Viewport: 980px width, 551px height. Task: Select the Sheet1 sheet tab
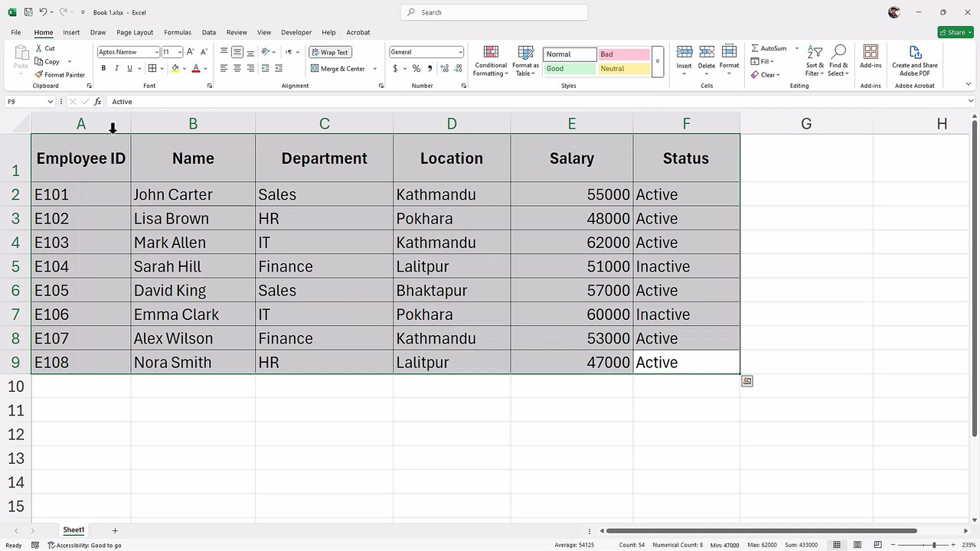[73, 530]
